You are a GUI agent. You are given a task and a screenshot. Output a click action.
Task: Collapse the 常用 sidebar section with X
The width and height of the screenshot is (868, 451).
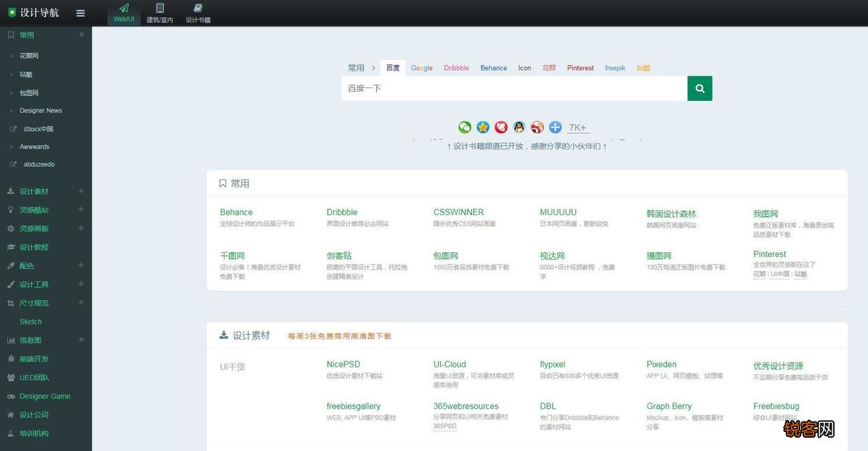tap(81, 34)
